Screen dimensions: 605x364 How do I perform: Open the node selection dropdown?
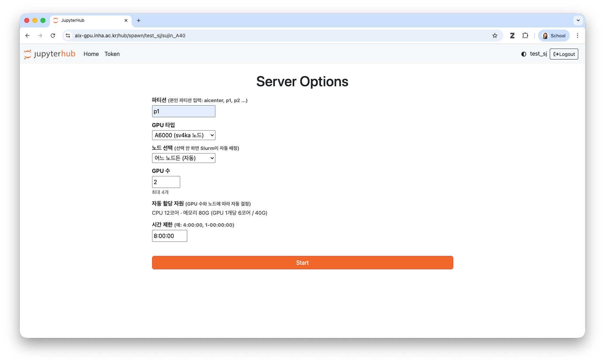184,158
